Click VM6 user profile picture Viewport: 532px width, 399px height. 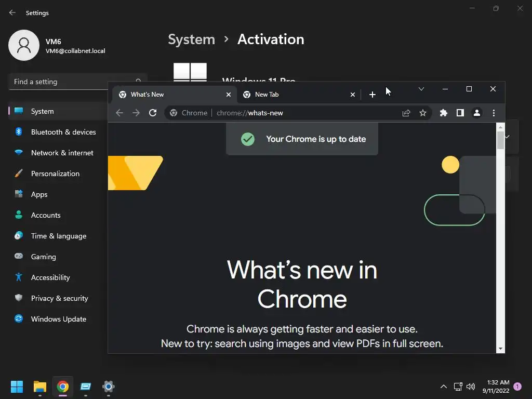[x=24, y=45]
